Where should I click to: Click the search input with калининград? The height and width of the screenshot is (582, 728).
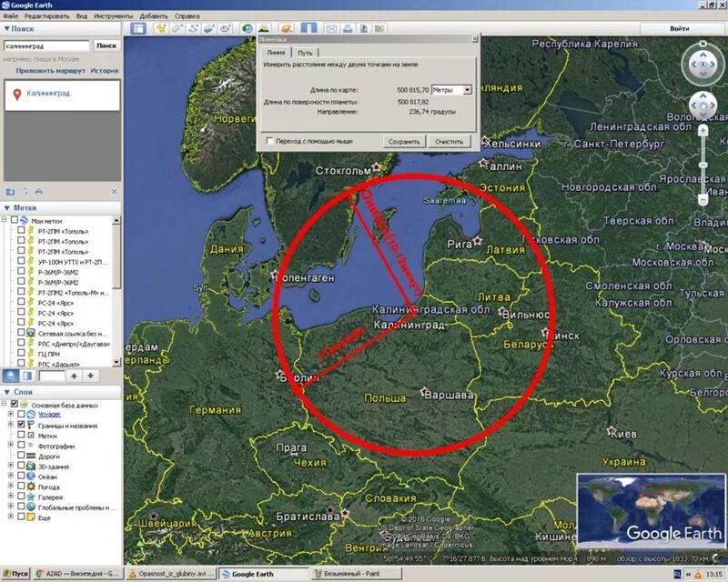click(46, 45)
